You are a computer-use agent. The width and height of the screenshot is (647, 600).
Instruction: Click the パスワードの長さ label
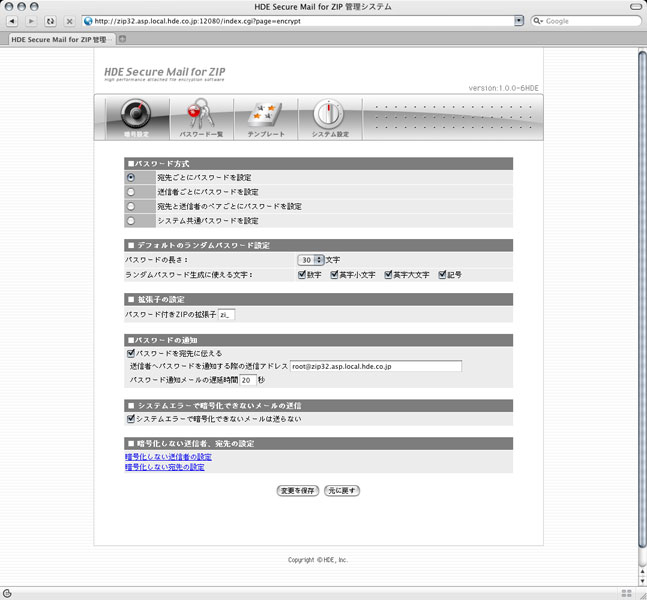[x=156, y=260]
